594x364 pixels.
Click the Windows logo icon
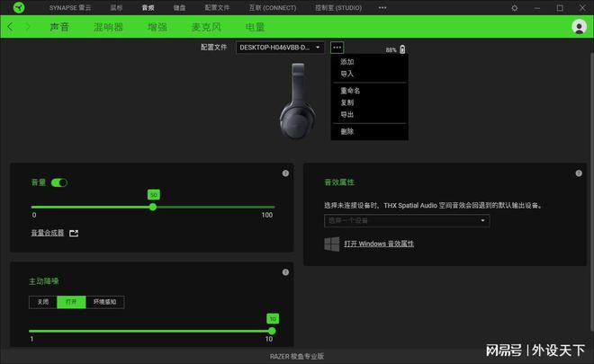[332, 244]
